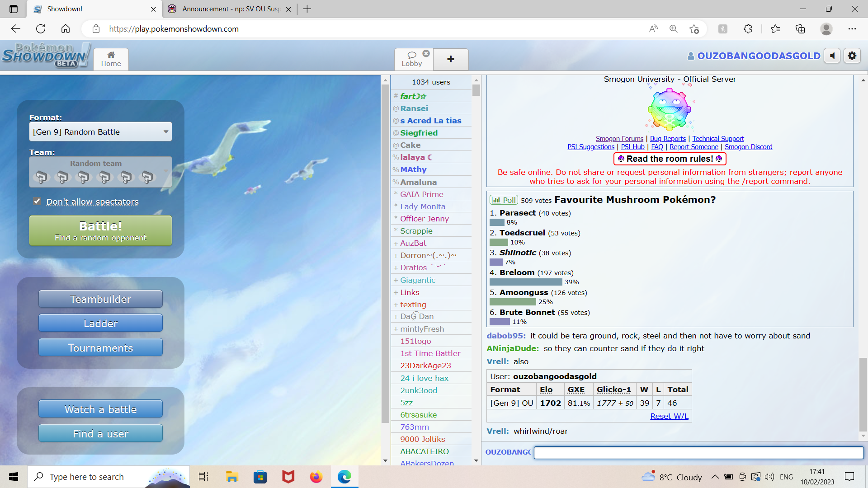The height and width of the screenshot is (488, 868).
Task: Switch to the Lobby room tab
Action: pyautogui.click(x=412, y=59)
